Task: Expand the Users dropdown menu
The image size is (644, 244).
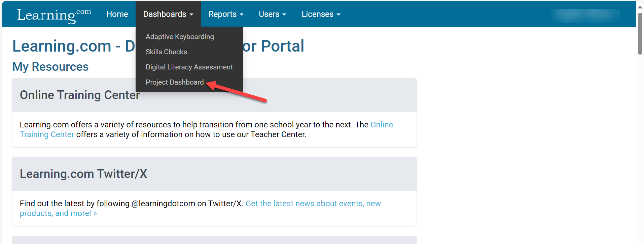Action: coord(272,14)
